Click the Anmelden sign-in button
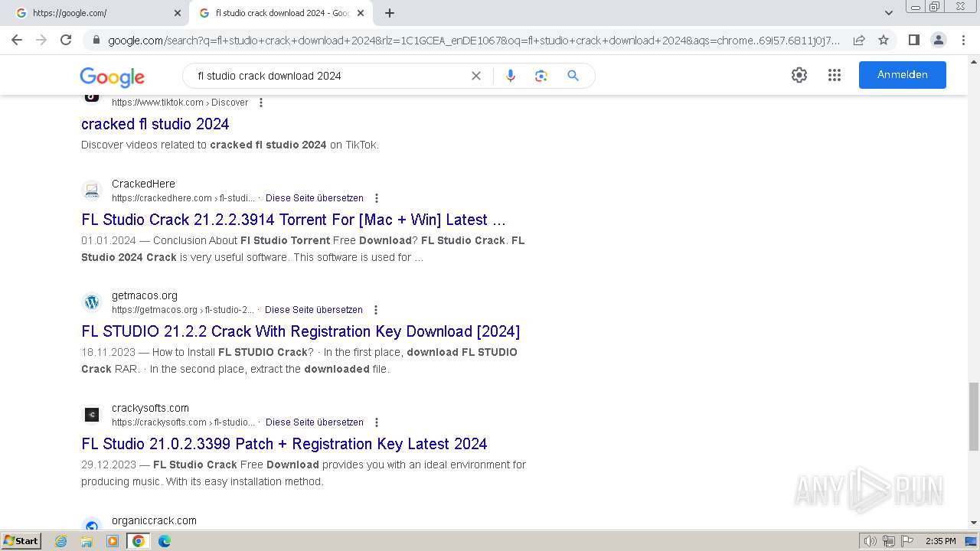 903,75
